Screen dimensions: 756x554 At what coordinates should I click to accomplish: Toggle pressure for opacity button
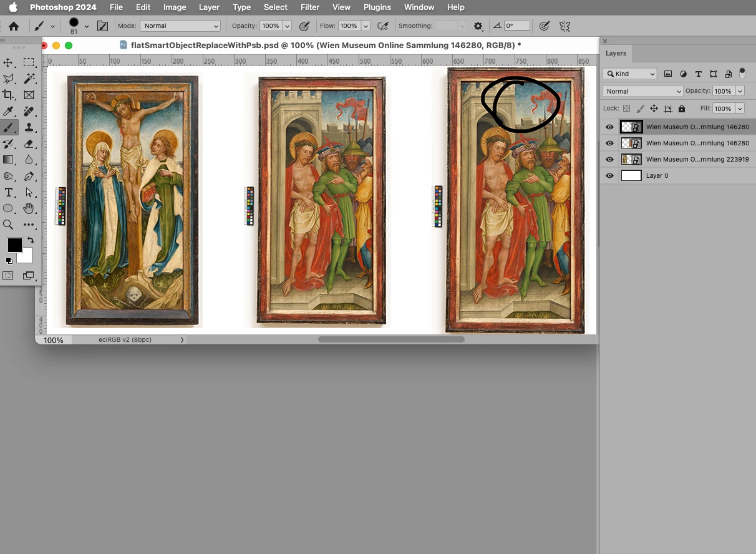click(x=304, y=26)
